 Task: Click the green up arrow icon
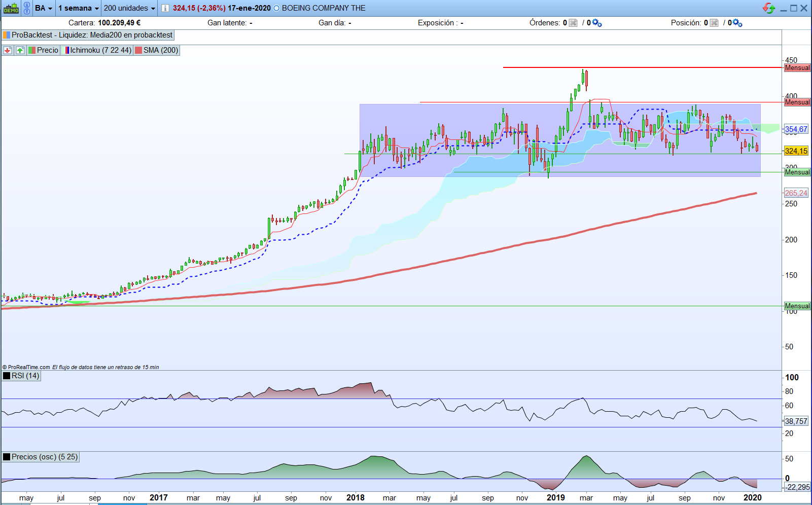point(20,50)
